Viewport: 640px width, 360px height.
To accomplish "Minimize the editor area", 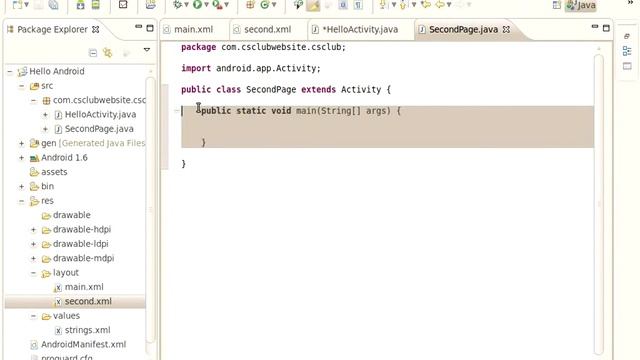I will pyautogui.click(x=595, y=27).
